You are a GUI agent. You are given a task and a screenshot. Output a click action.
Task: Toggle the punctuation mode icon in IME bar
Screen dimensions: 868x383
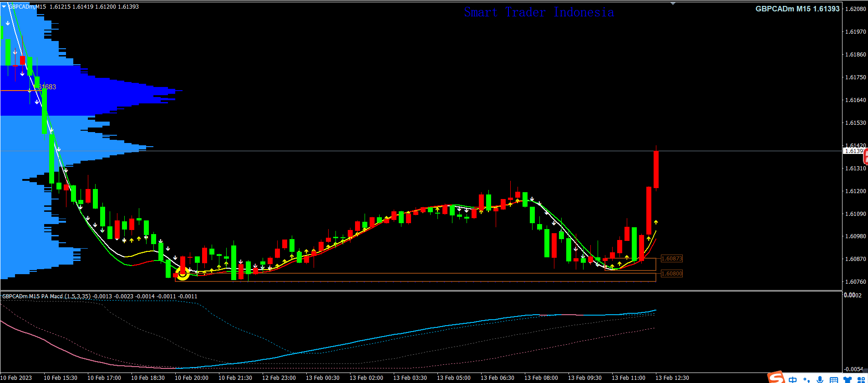tap(807, 380)
